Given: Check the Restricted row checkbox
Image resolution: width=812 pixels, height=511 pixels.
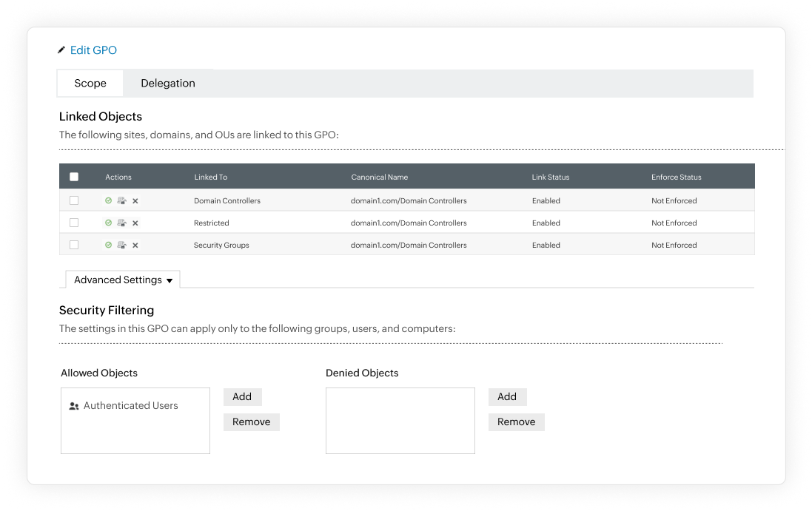Looking at the screenshot, I should click(74, 223).
